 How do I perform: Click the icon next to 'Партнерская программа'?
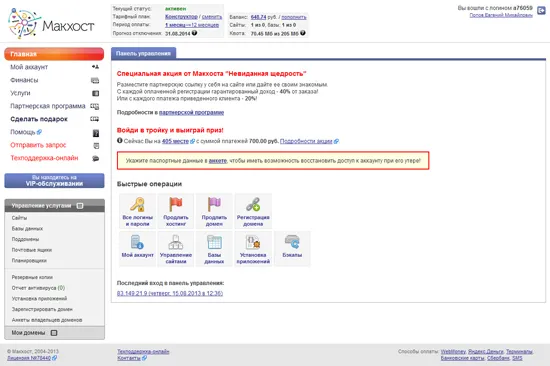[x=95, y=106]
